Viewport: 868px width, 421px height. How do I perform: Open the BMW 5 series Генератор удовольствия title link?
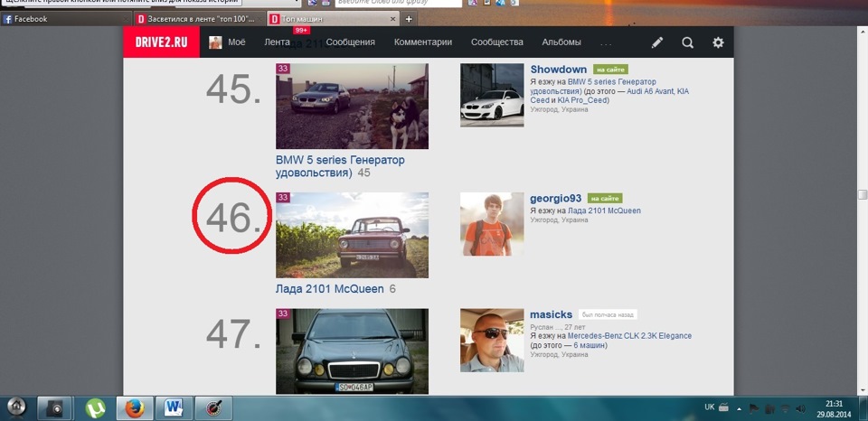click(x=341, y=166)
